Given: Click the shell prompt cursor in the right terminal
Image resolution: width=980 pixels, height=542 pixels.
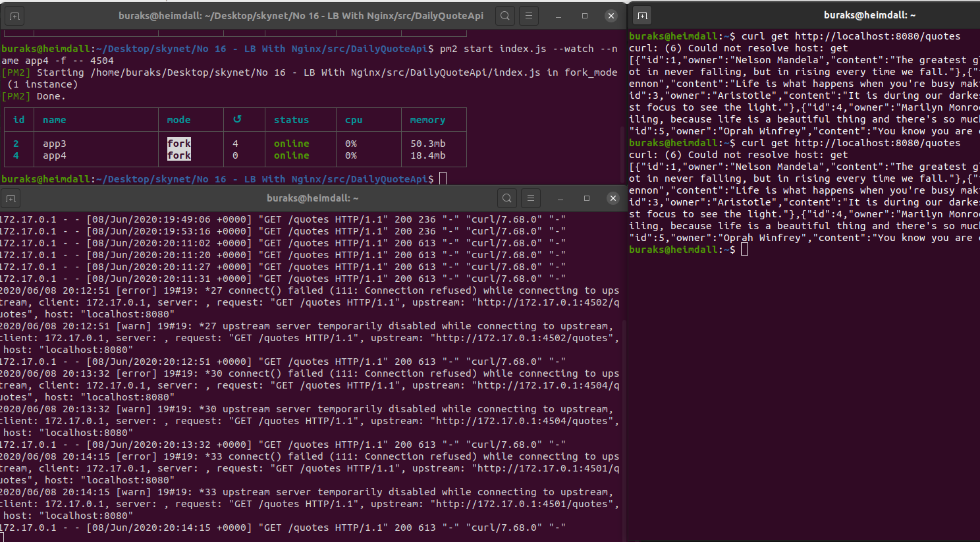Looking at the screenshot, I should (x=744, y=249).
